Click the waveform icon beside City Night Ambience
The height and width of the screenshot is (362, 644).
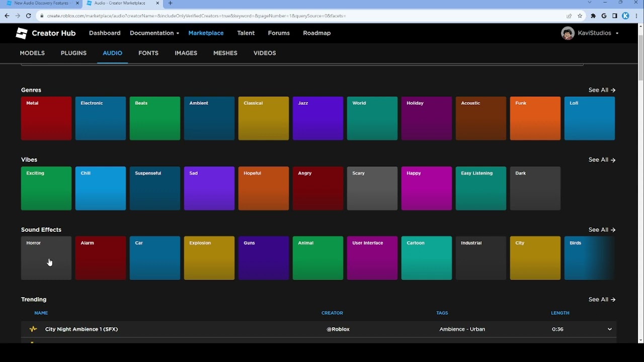tap(33, 329)
